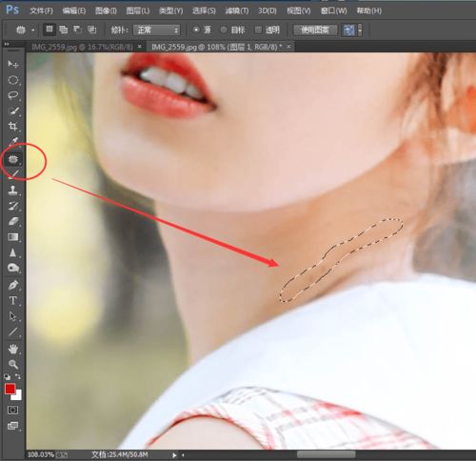Select the Type tool

tap(13, 300)
